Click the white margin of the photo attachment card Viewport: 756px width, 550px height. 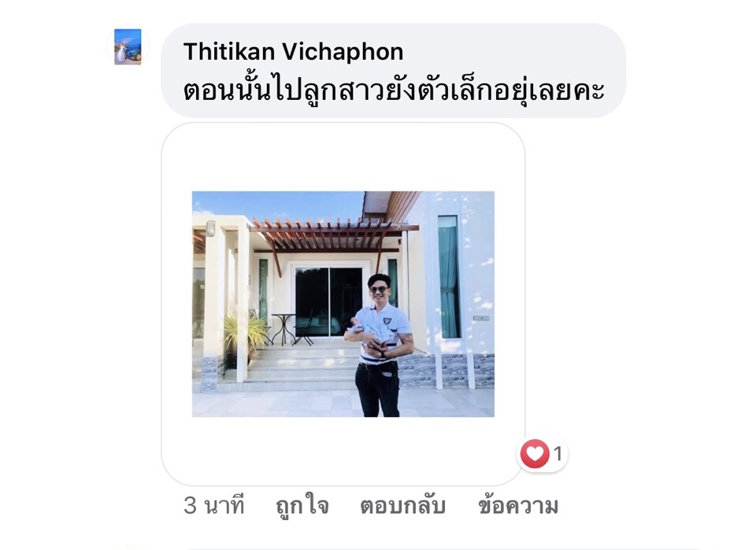(x=343, y=157)
